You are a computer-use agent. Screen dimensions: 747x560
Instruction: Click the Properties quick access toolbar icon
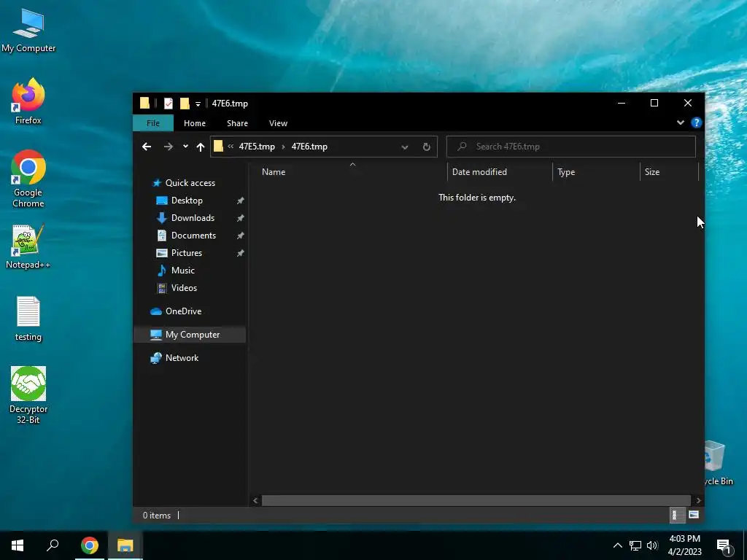point(169,103)
